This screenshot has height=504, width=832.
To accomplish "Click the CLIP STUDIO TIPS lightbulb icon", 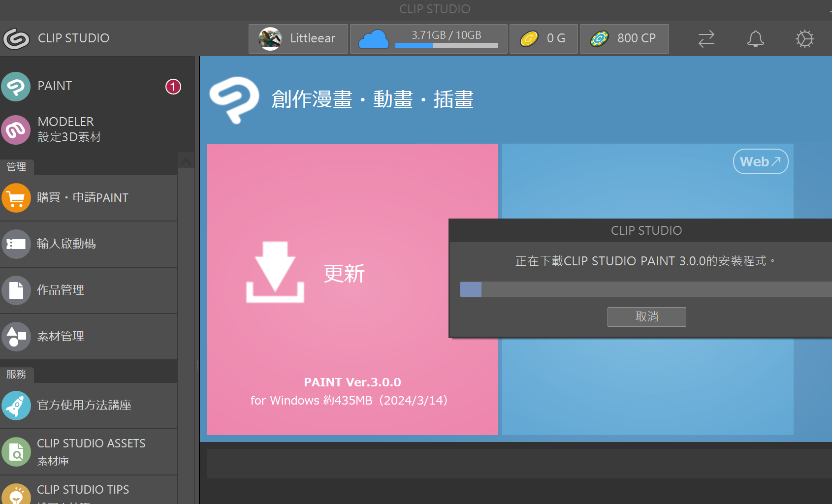I will 16,494.
